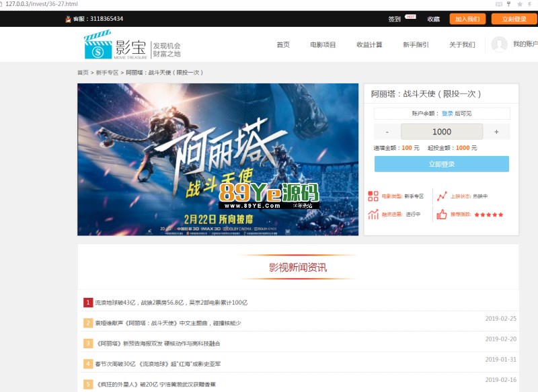Open the 新手指引 navigation menu item
The image size is (538, 392).
[416, 44]
